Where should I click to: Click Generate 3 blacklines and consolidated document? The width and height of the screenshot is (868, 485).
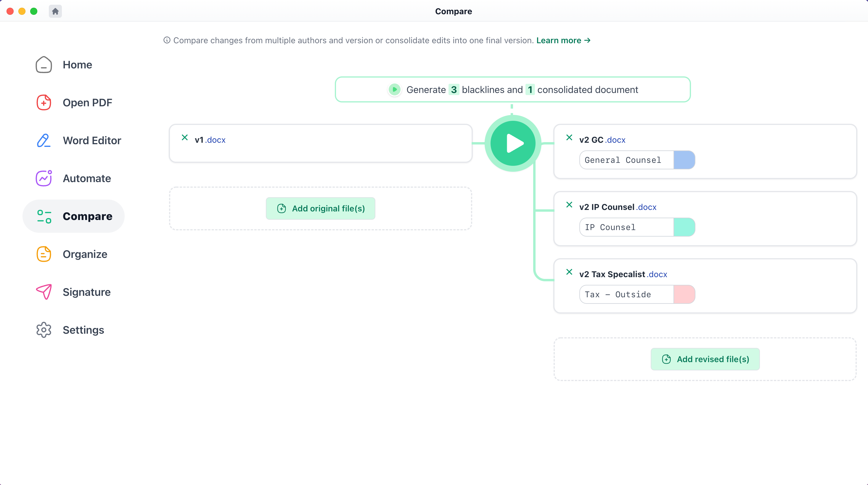(512, 89)
